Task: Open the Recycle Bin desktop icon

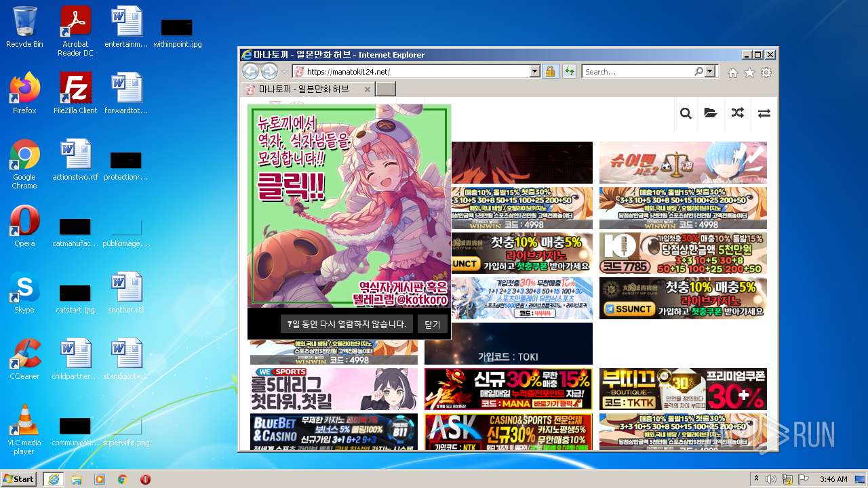Action: pyautogui.click(x=24, y=27)
